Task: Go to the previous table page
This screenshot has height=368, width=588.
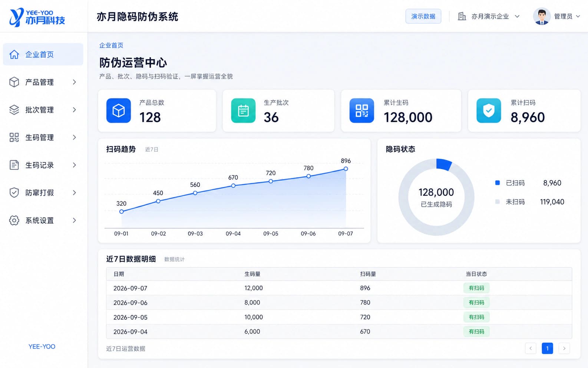Action: (x=531, y=348)
